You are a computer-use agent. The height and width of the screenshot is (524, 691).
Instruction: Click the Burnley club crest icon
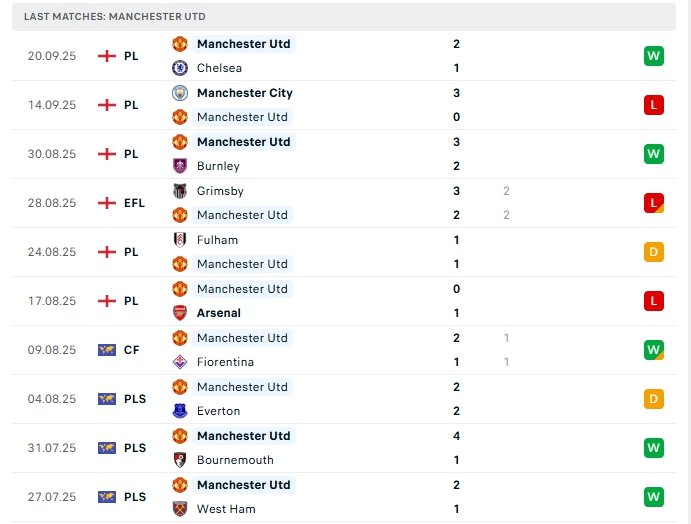coord(180,166)
